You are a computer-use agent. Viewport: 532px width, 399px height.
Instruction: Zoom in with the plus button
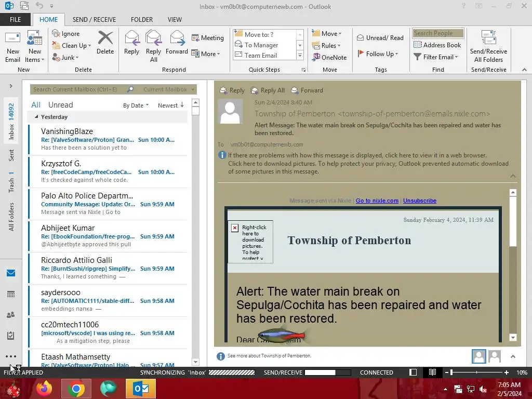(x=507, y=372)
